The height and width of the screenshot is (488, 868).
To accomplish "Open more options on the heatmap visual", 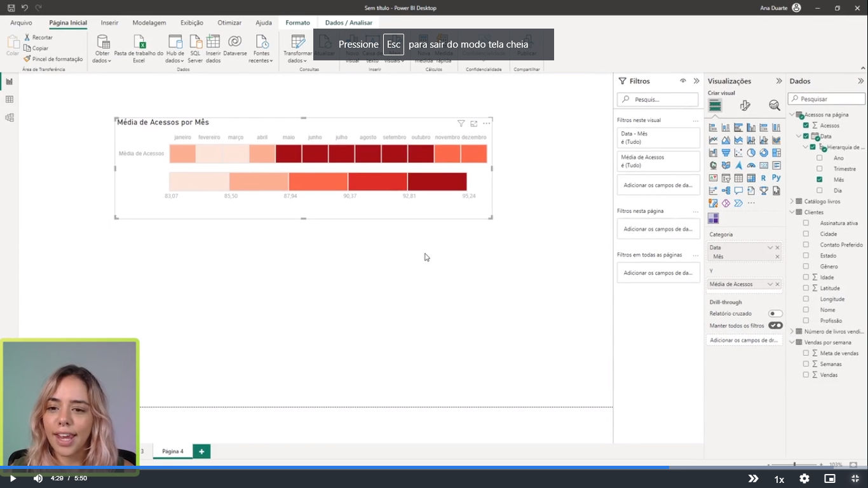I will [487, 123].
